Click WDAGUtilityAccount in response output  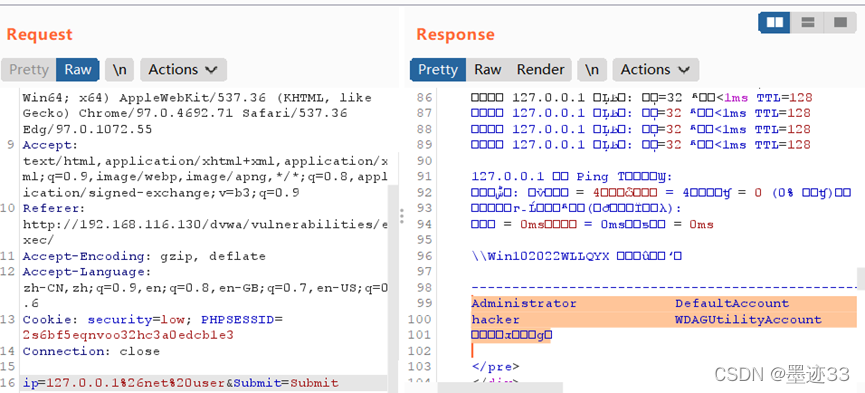pos(748,320)
